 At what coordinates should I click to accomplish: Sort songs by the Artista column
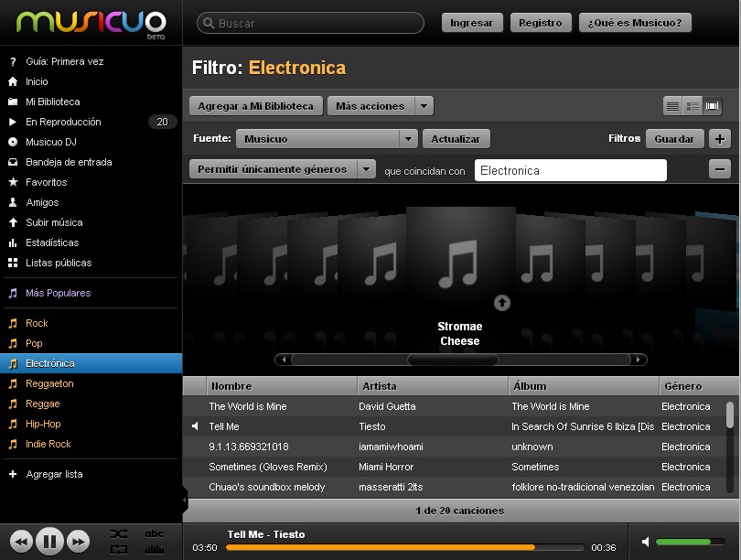[x=433, y=386]
